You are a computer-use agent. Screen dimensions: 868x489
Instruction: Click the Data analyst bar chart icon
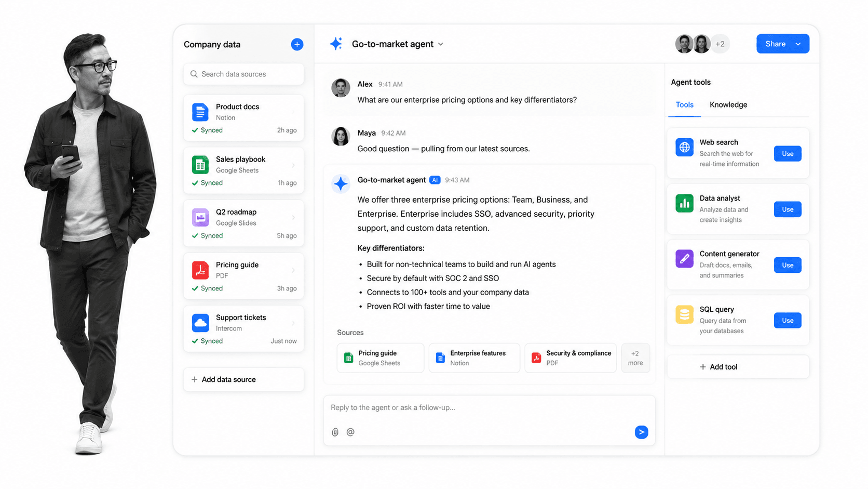click(x=684, y=203)
